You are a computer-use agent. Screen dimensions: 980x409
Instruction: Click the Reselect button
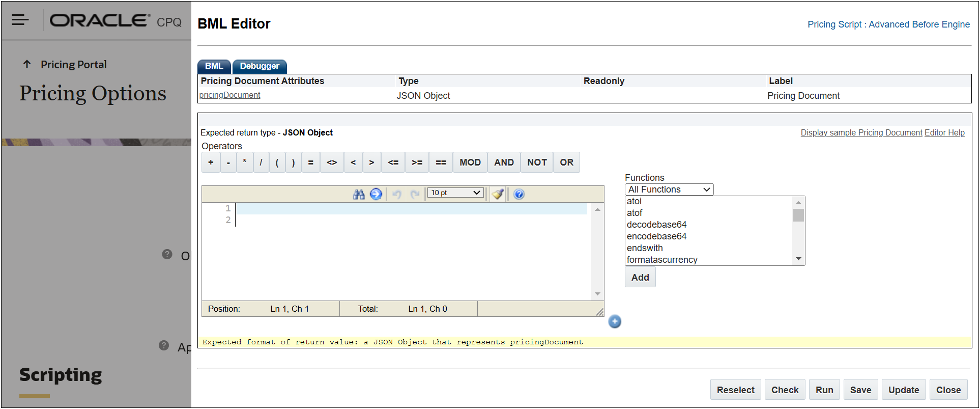coord(736,390)
